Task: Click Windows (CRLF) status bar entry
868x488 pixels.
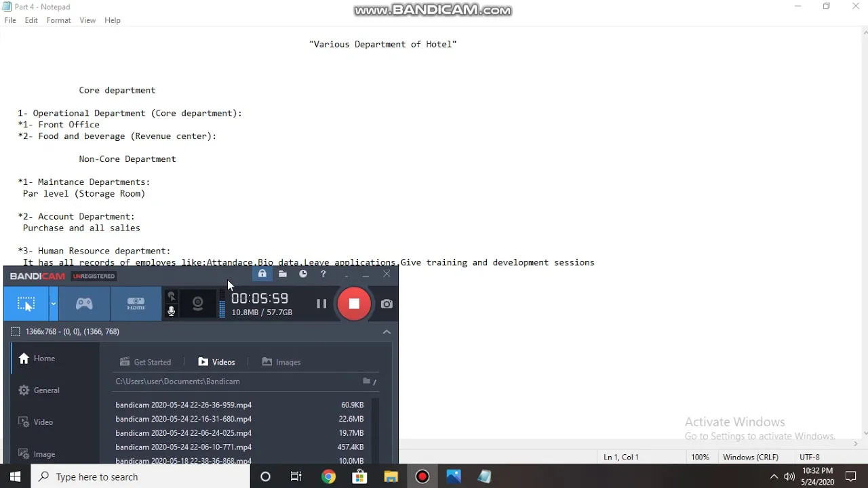Action: click(x=751, y=457)
